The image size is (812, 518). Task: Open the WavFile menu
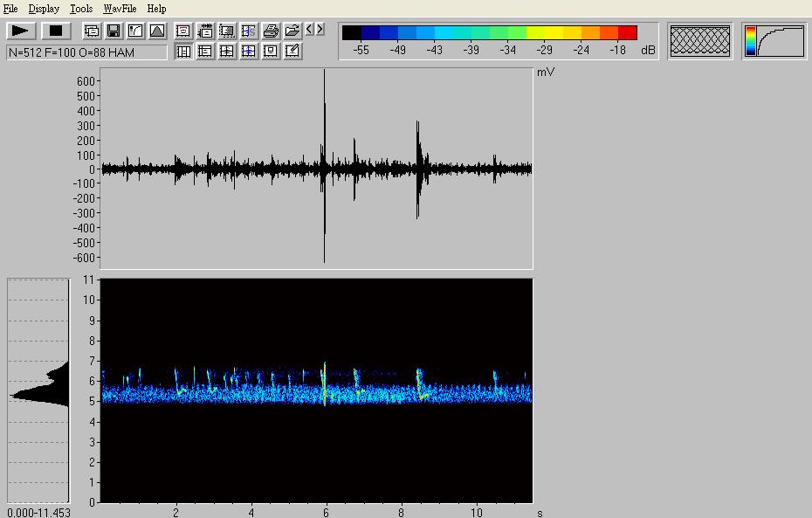pyautogui.click(x=119, y=9)
